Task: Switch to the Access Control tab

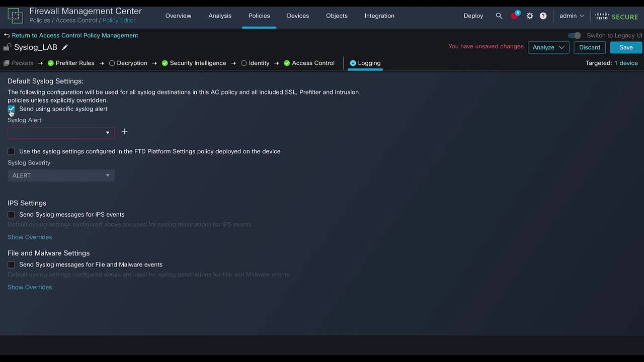Action: point(312,63)
